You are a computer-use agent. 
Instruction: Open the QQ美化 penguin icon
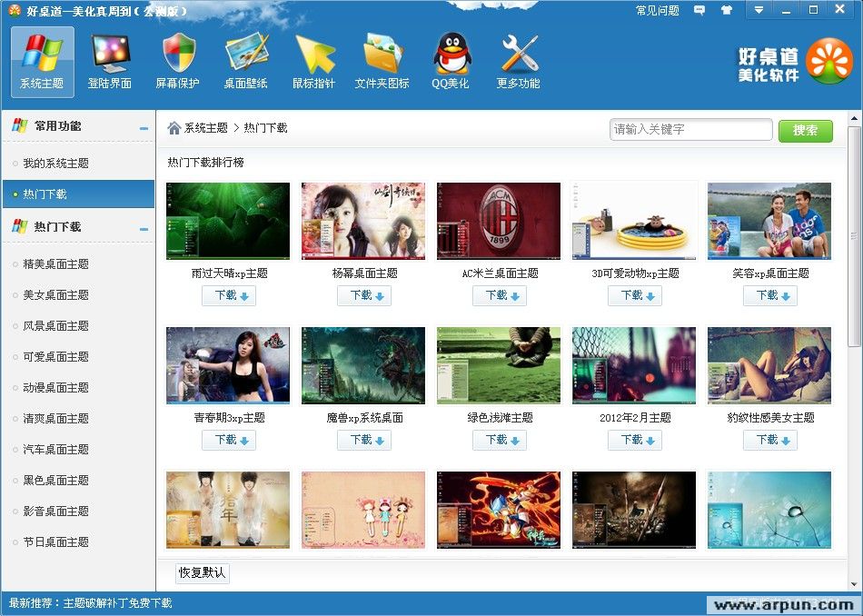point(451,61)
